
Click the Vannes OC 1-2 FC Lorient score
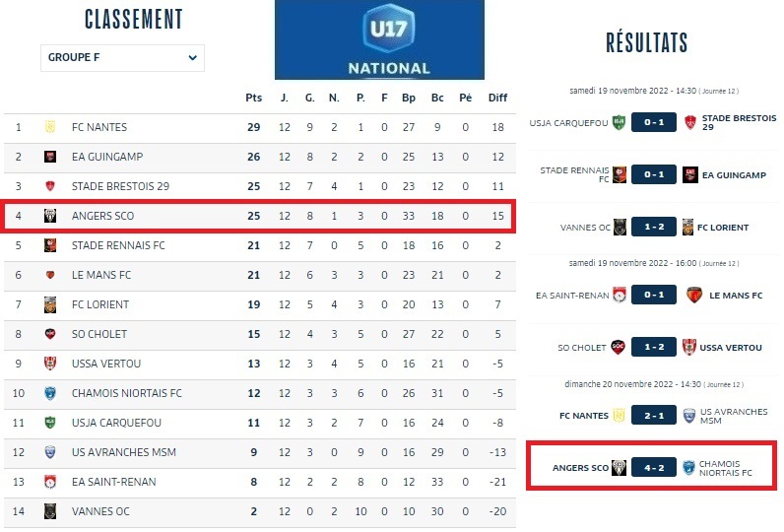pos(653,228)
